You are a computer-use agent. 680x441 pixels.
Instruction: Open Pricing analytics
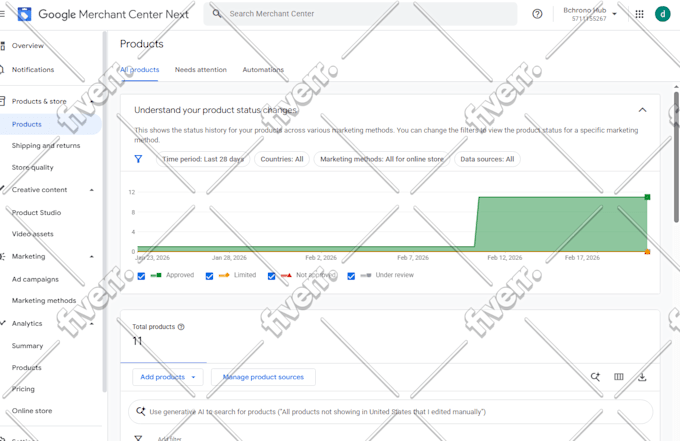pyautogui.click(x=23, y=389)
